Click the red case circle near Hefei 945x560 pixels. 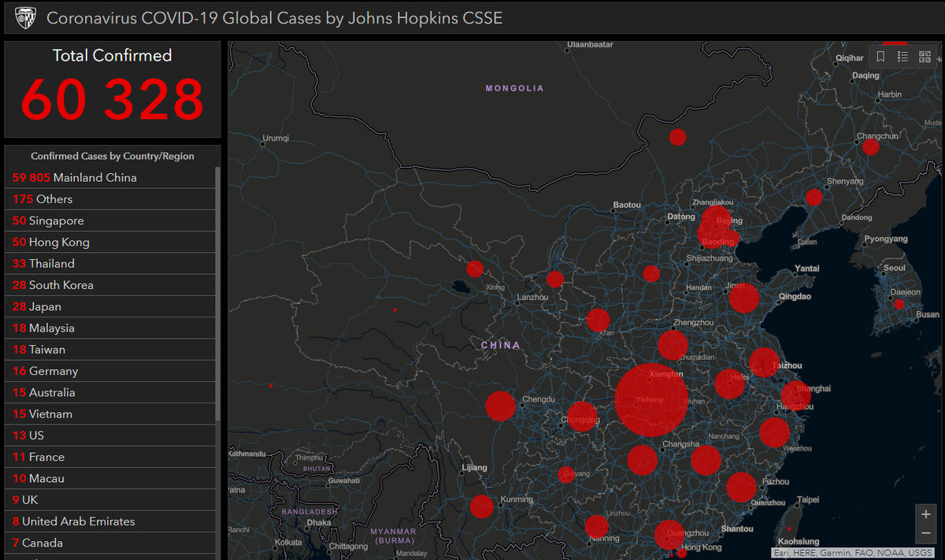[730, 384]
